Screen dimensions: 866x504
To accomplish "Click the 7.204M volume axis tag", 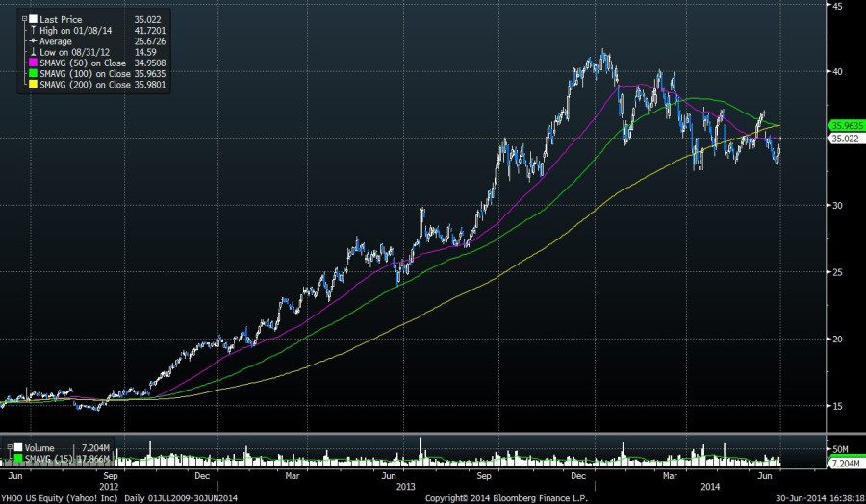I will tap(843, 465).
